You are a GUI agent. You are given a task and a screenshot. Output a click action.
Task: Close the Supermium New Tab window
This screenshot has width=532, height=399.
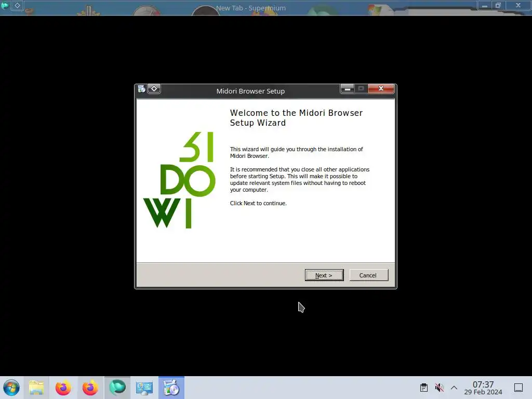518,5
